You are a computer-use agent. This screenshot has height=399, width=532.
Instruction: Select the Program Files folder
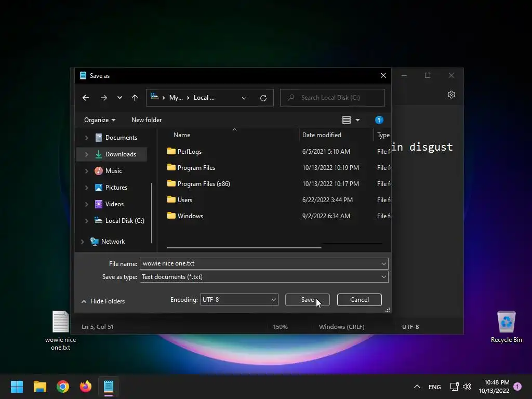tap(196, 168)
